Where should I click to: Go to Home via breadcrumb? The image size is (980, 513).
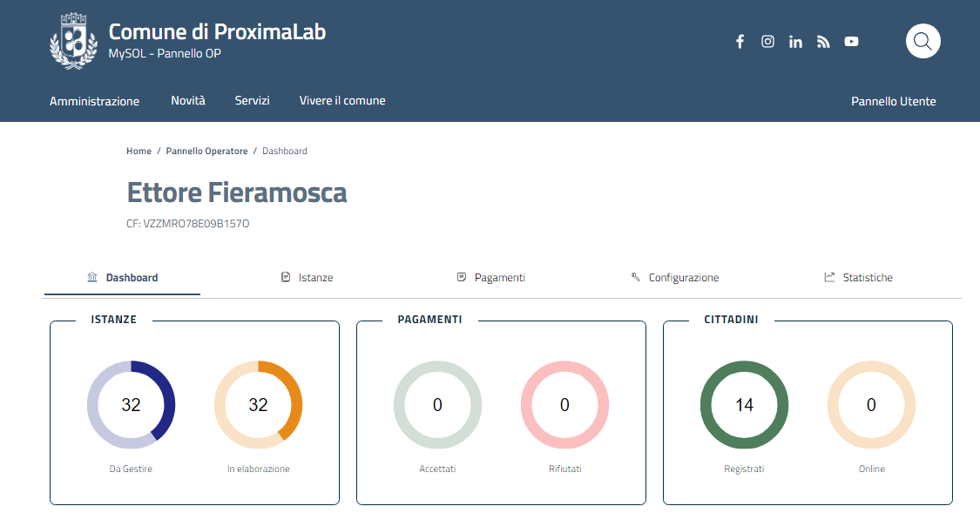click(139, 152)
